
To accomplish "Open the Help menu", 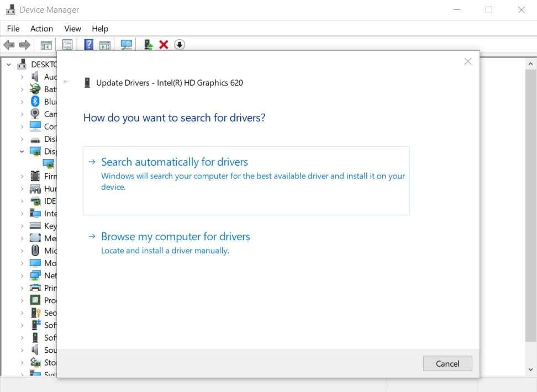I will [x=100, y=29].
